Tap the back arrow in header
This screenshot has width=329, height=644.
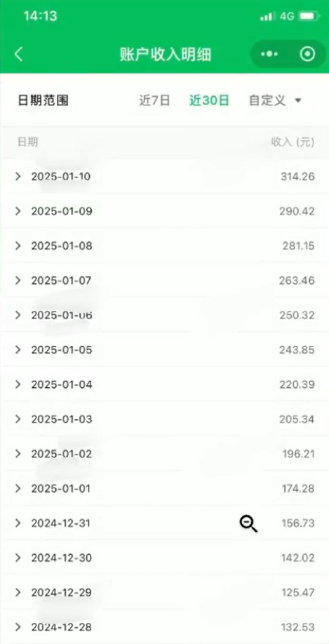(x=19, y=54)
